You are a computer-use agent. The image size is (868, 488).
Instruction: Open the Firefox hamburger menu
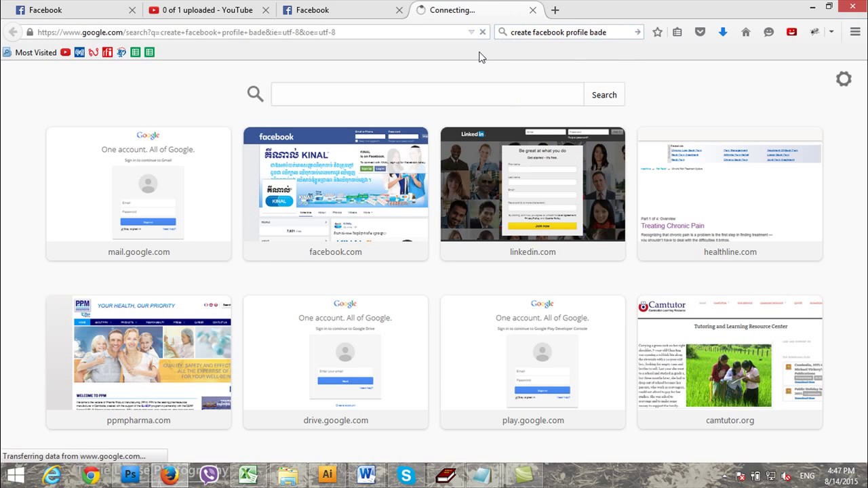(854, 32)
